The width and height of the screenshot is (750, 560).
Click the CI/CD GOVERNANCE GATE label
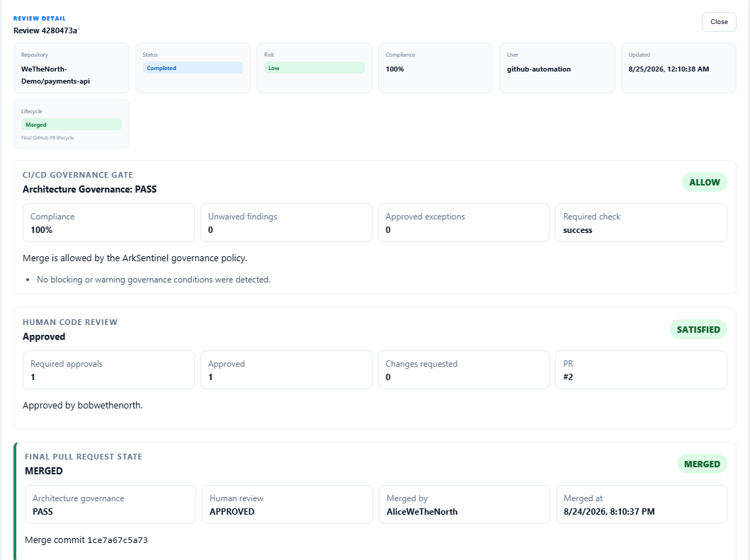point(77,175)
